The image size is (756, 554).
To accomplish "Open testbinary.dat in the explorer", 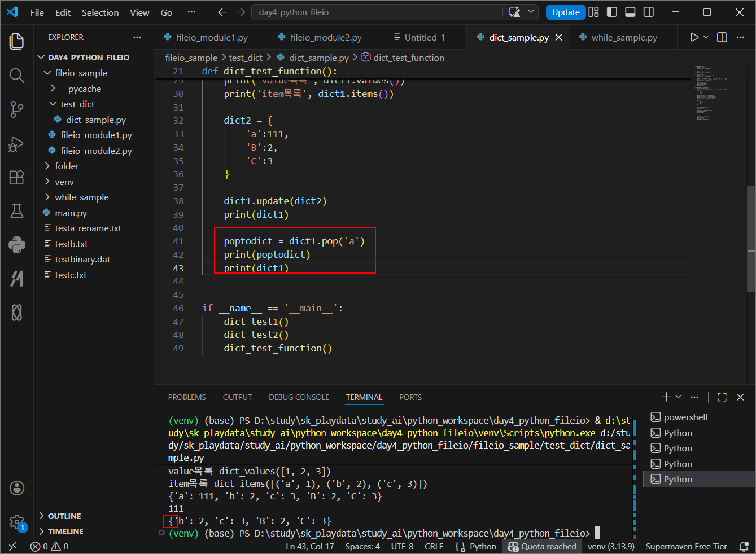I will [x=94, y=259].
